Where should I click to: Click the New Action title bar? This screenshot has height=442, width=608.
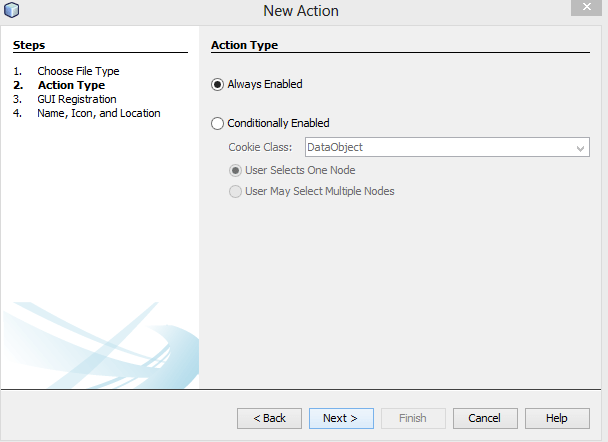click(301, 11)
